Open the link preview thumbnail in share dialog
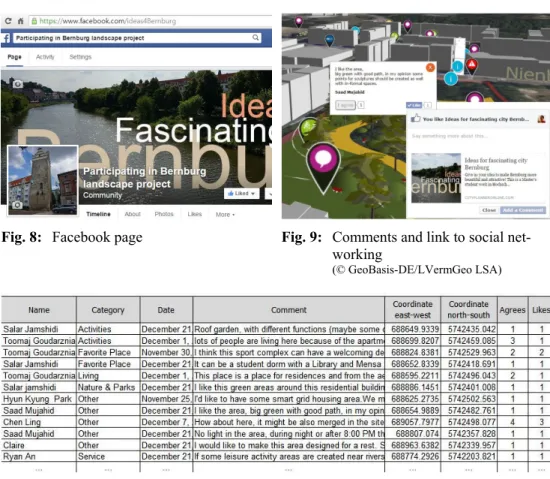Viewport: 550px width, 479px height. pyautogui.click(x=436, y=178)
